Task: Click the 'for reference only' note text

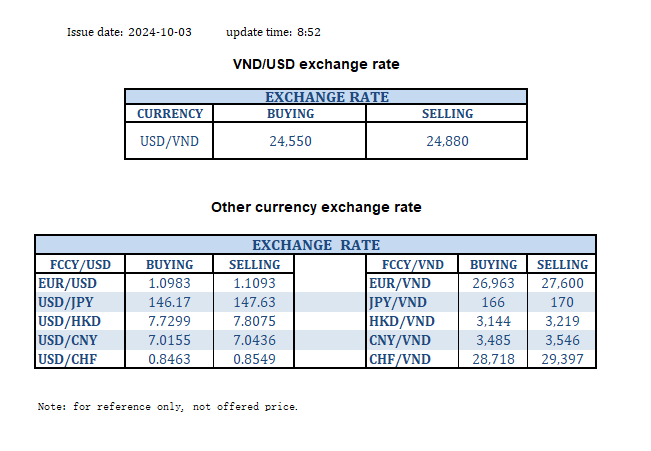Action: [167, 407]
